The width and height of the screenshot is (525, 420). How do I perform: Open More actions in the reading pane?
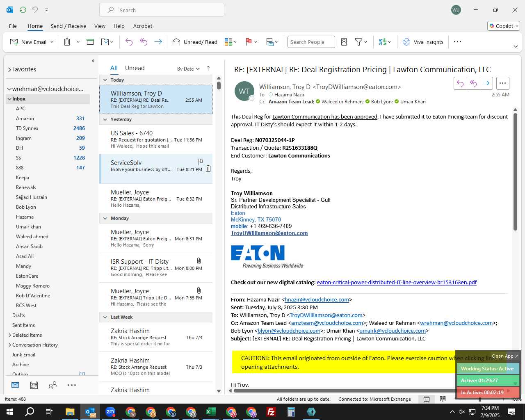[x=502, y=83]
